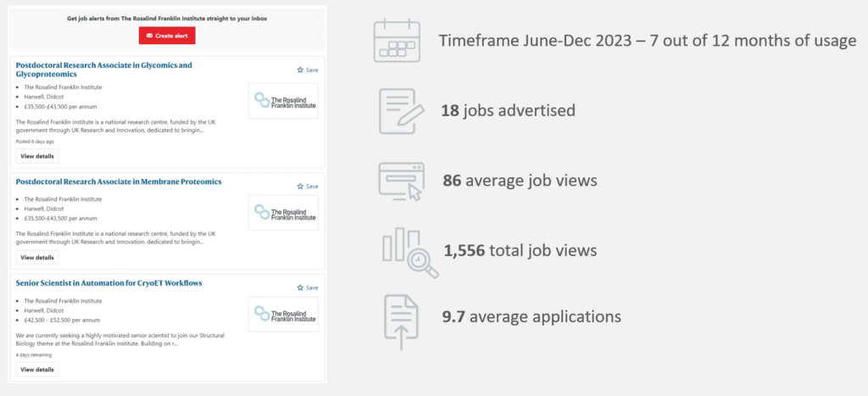Save the Membrane Proteomics job

308,187
